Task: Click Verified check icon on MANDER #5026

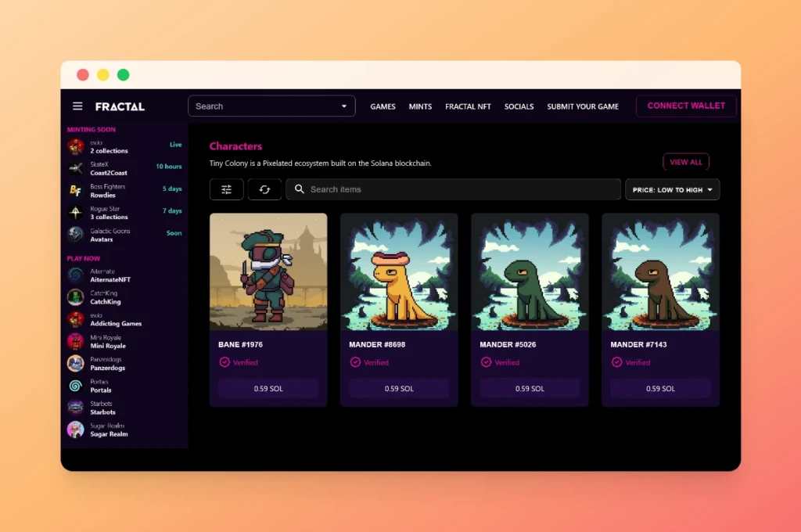Action: tap(486, 362)
